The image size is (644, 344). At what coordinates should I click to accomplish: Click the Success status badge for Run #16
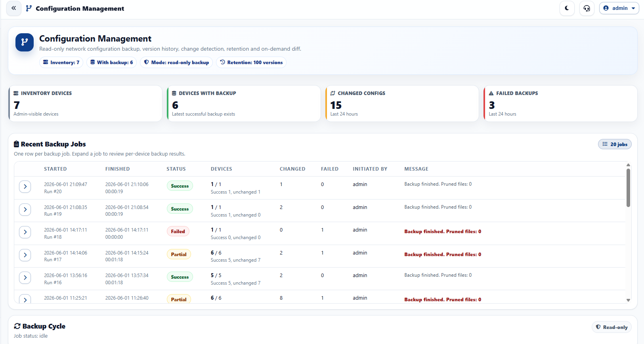click(x=180, y=277)
